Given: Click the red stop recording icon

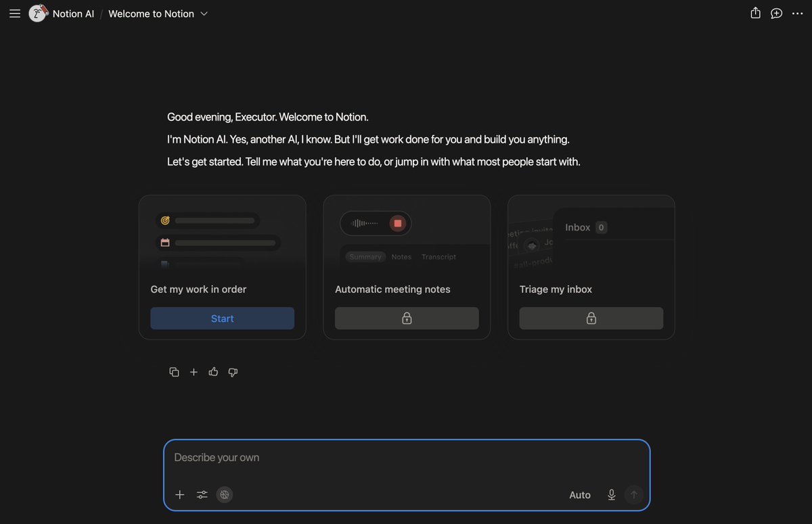Looking at the screenshot, I should click(398, 223).
